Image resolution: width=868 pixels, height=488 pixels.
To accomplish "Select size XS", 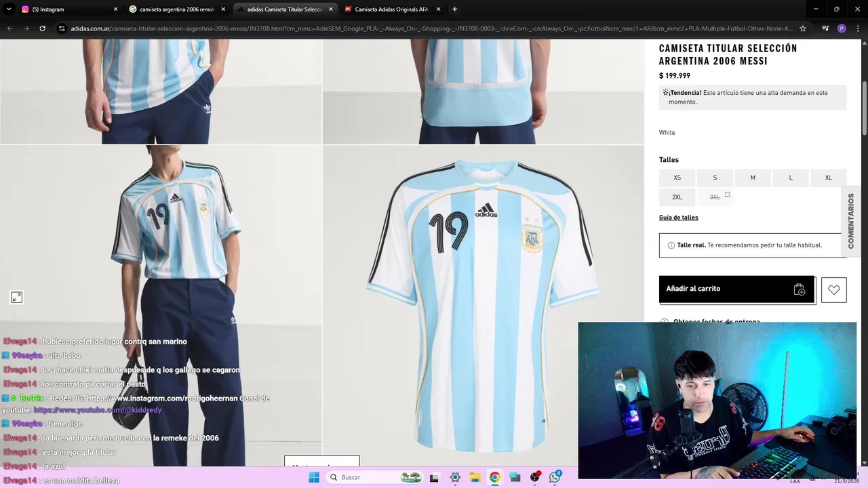I will tap(677, 178).
